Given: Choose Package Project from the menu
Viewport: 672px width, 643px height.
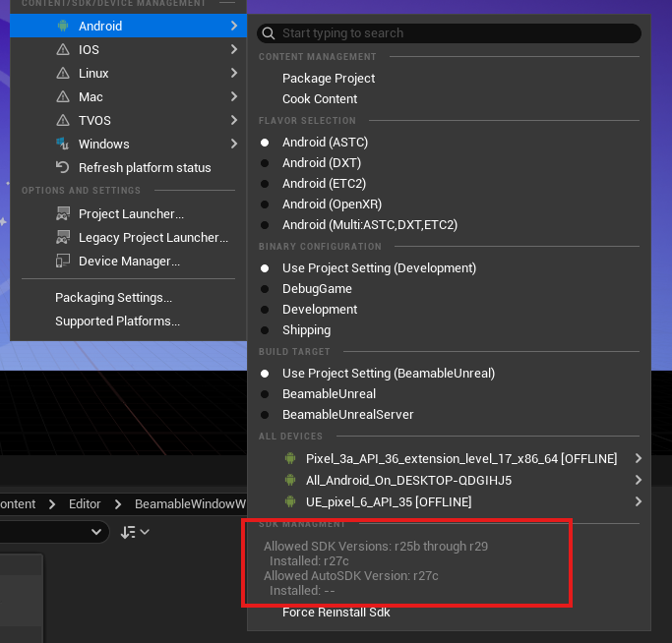Looking at the screenshot, I should pos(329,79).
